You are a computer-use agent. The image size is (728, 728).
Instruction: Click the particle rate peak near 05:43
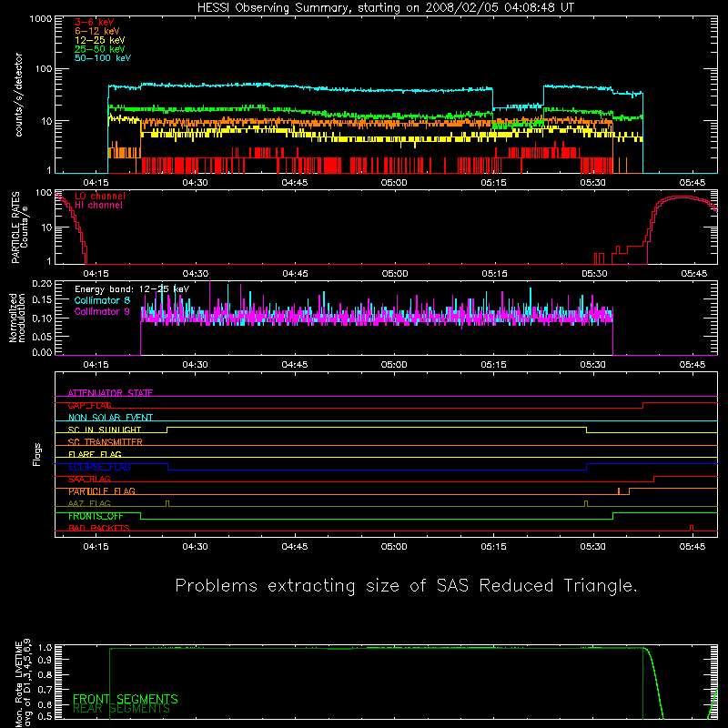click(682, 197)
